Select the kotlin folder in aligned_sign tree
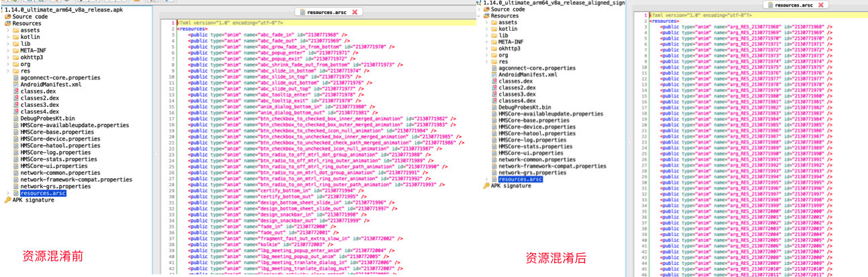 [508, 29]
